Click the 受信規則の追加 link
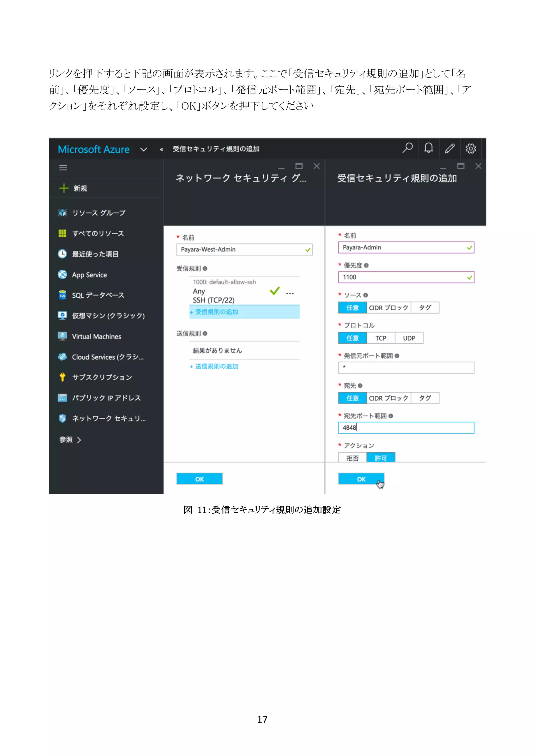Screen dimensions: 534x756 (214, 312)
